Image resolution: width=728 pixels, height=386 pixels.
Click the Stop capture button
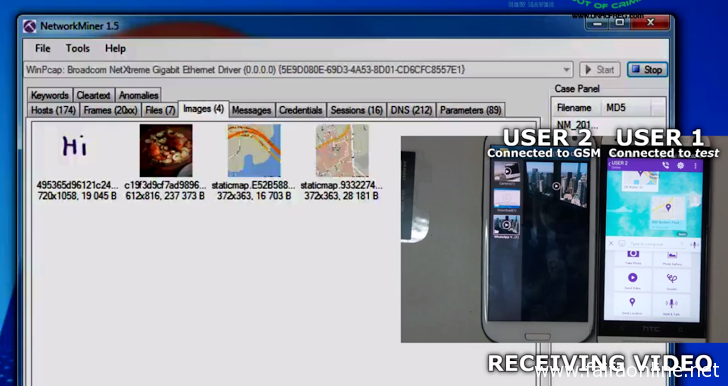tap(647, 70)
